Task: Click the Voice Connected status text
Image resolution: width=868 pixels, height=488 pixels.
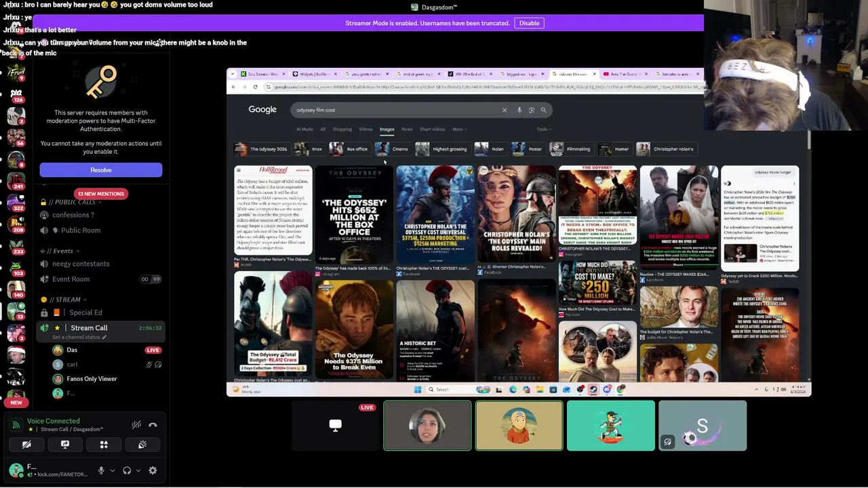Action: (53, 421)
